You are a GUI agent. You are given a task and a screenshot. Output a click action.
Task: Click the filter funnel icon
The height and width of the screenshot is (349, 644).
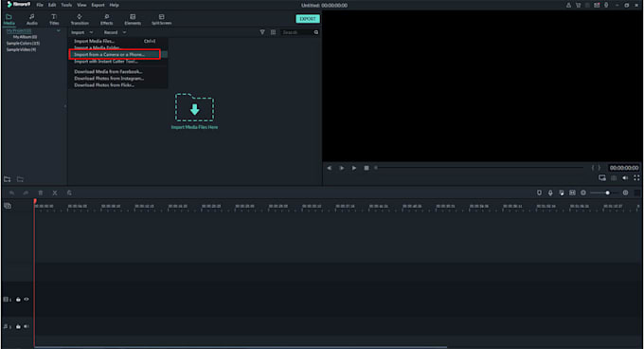click(262, 32)
